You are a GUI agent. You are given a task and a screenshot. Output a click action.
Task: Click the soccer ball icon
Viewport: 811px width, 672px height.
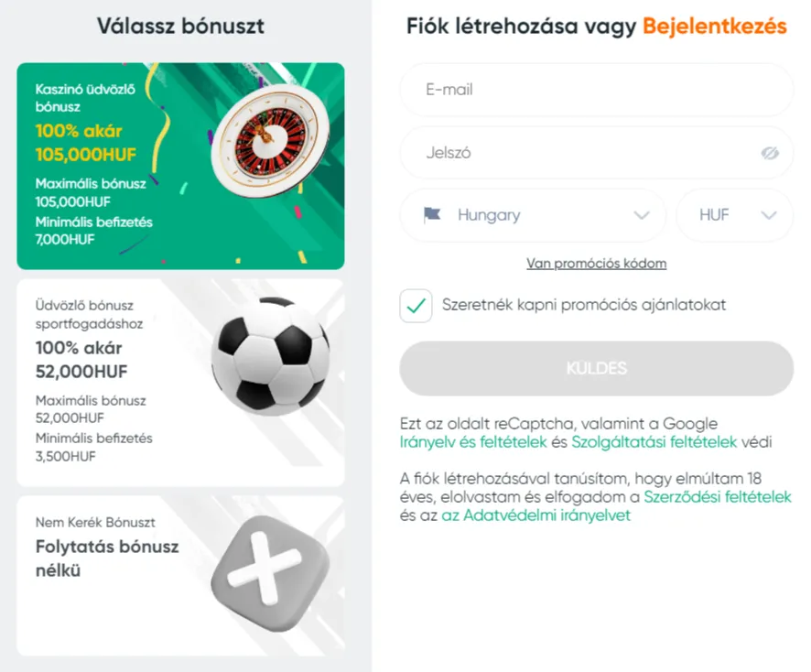point(270,356)
